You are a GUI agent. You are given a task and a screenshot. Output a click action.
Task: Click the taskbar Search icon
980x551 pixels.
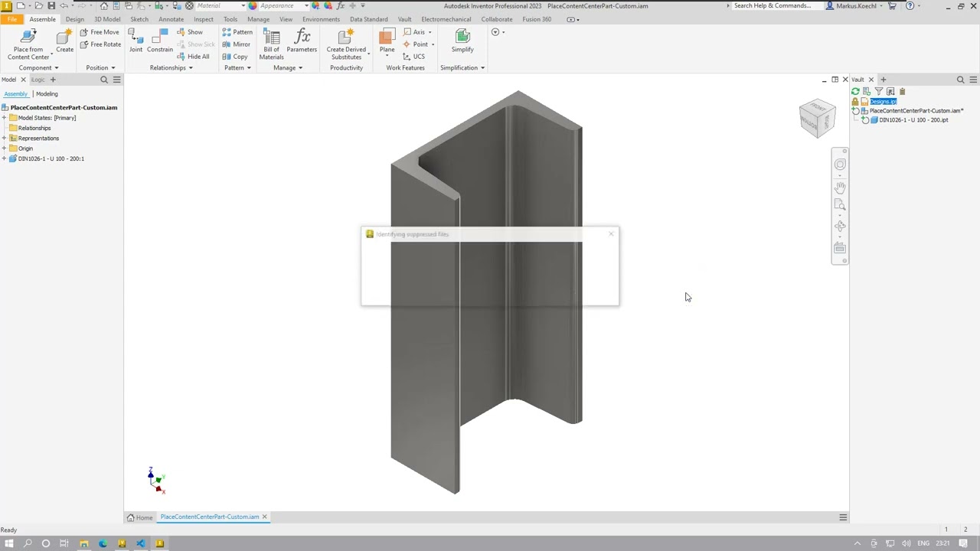point(28,543)
